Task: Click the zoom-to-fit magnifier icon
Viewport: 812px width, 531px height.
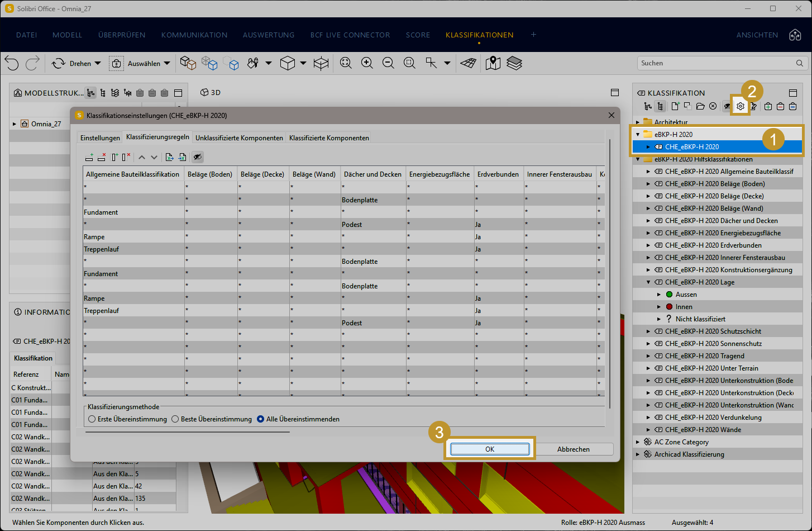Action: [346, 63]
